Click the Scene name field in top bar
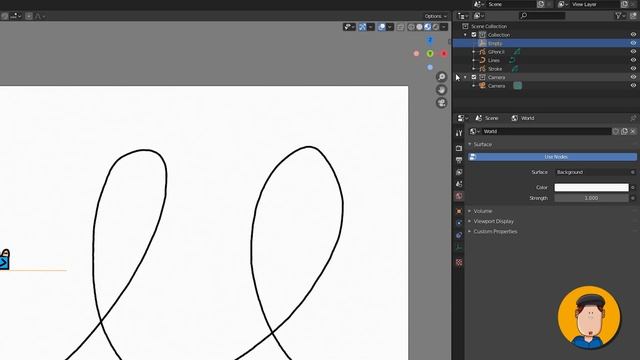 (x=511, y=4)
